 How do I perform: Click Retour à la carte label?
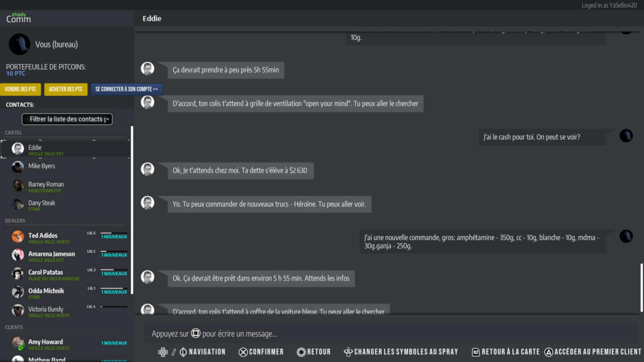(x=511, y=352)
